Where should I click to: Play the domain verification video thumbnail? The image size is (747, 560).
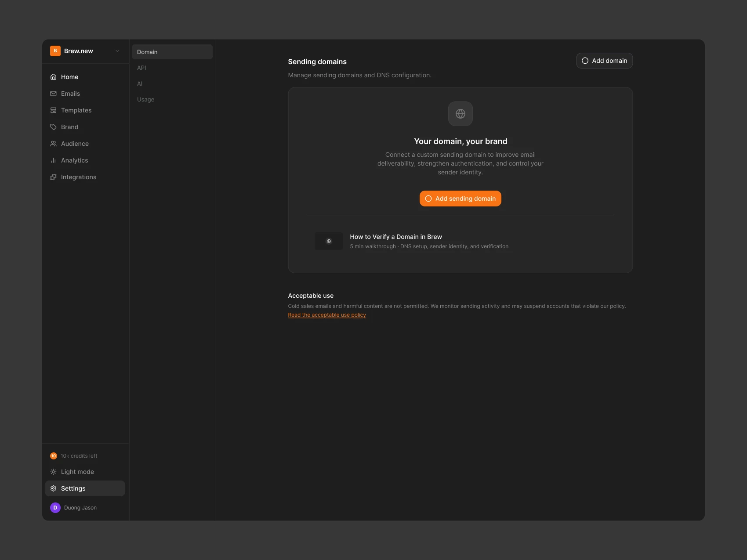click(x=329, y=241)
